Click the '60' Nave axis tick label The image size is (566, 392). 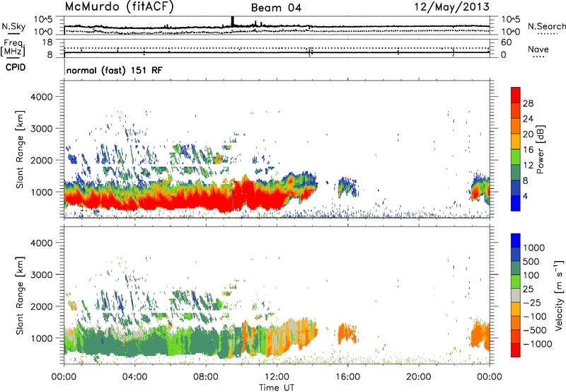click(x=507, y=42)
